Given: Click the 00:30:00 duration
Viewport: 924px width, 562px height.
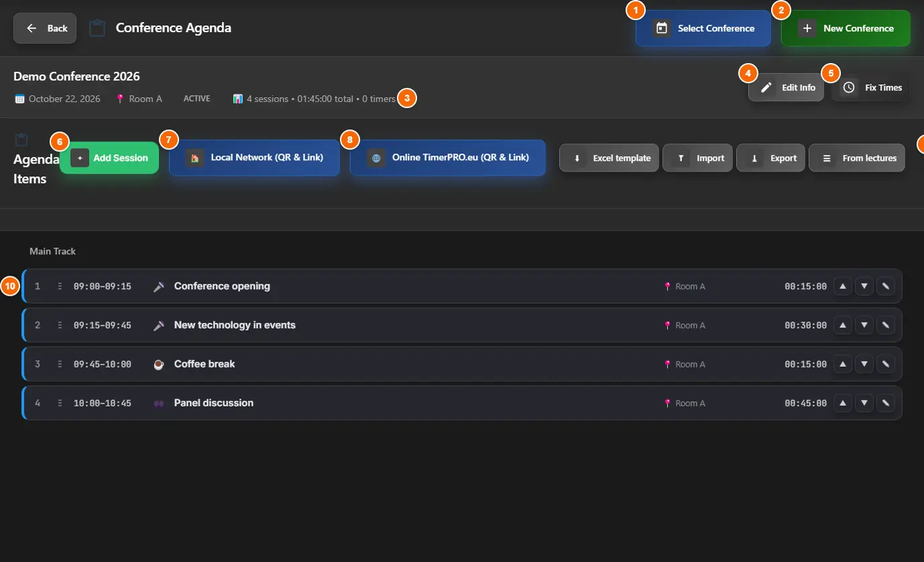Looking at the screenshot, I should coord(806,325).
